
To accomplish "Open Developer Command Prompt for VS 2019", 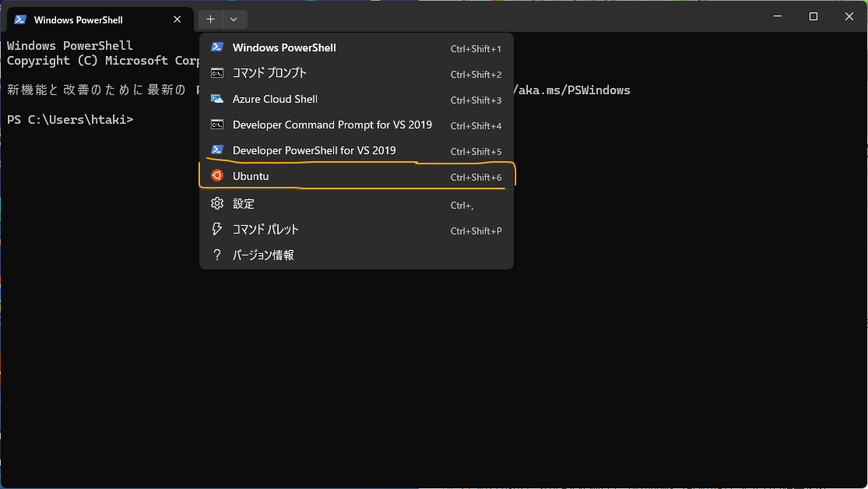I will tap(357, 125).
